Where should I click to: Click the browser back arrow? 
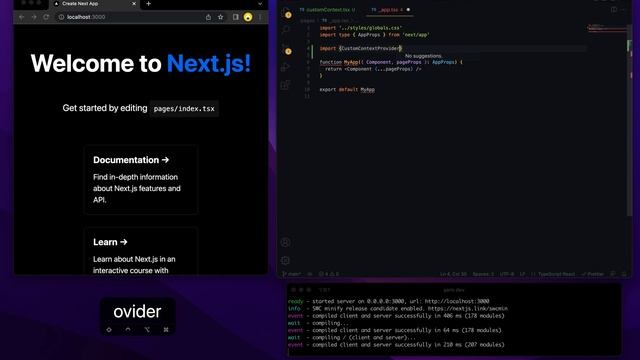22,17
